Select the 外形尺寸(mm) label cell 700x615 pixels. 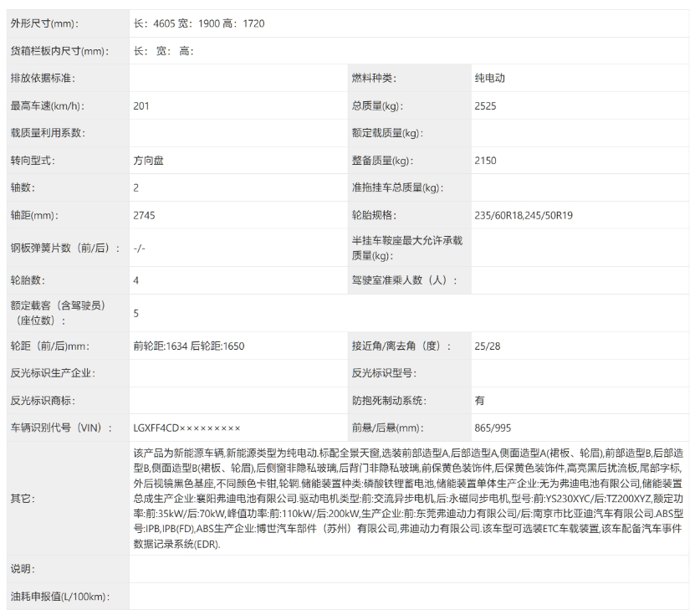click(50, 23)
